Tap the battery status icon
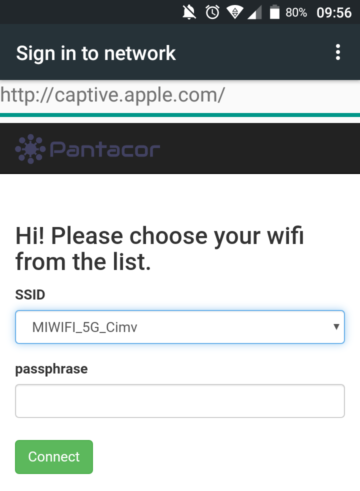 point(274,12)
